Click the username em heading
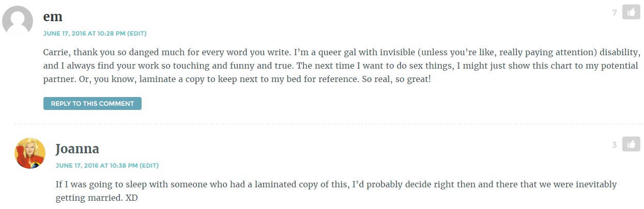This screenshot has height=209, width=644. (x=53, y=17)
